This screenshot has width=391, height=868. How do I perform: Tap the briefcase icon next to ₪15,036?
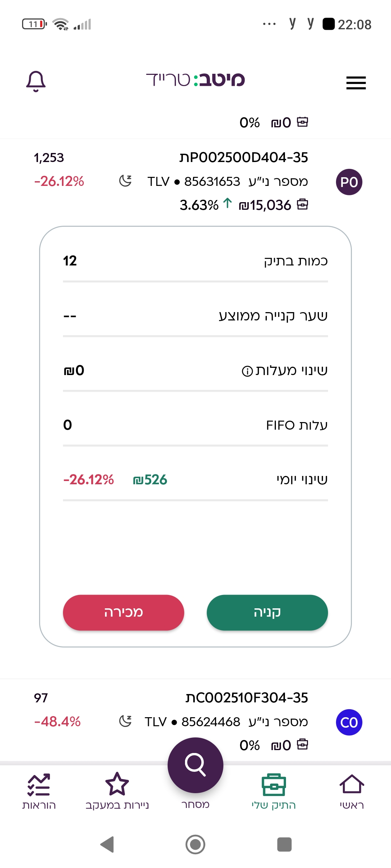(302, 204)
